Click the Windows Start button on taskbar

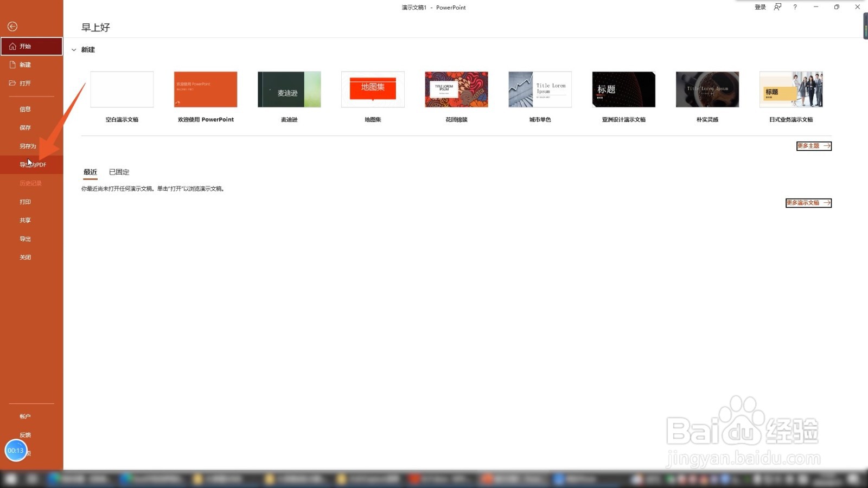(x=11, y=479)
